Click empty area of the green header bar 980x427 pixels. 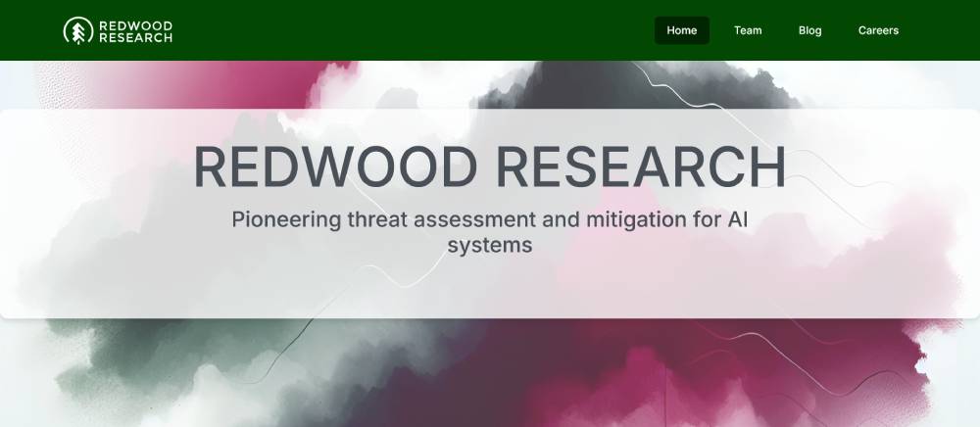pyautogui.click(x=412, y=30)
